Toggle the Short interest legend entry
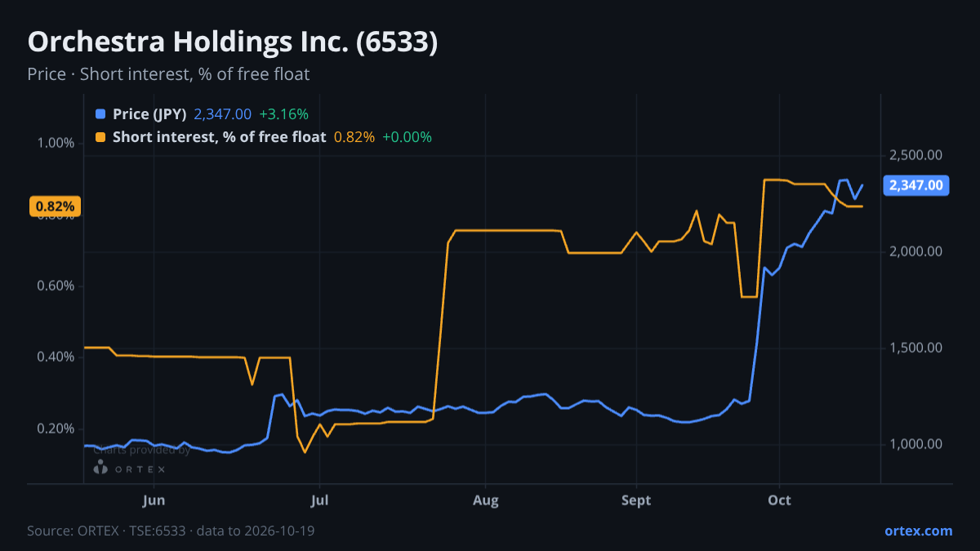 (x=264, y=137)
